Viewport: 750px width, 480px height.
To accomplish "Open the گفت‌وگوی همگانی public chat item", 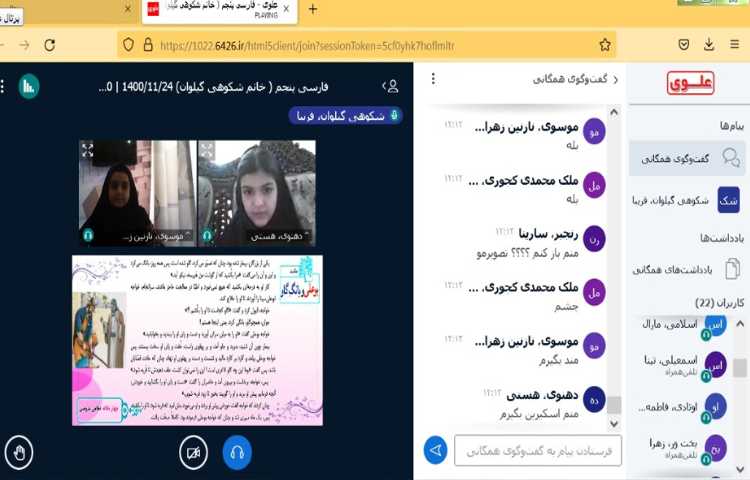I will click(x=687, y=158).
